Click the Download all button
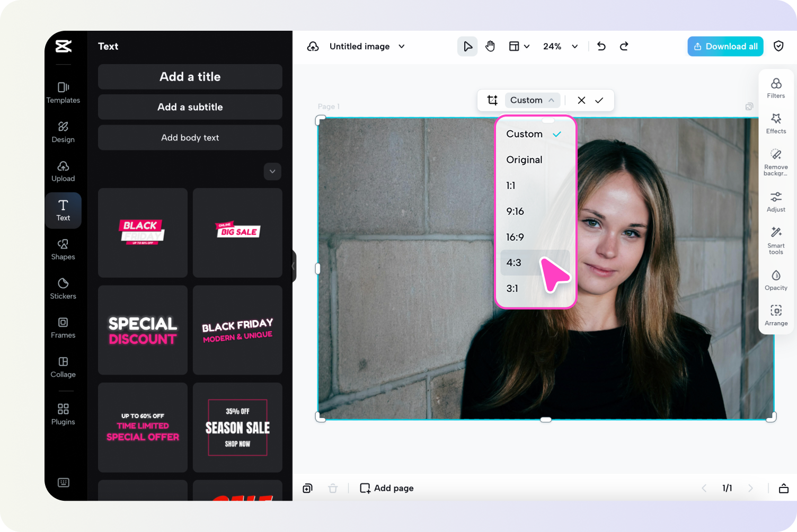 tap(725, 47)
